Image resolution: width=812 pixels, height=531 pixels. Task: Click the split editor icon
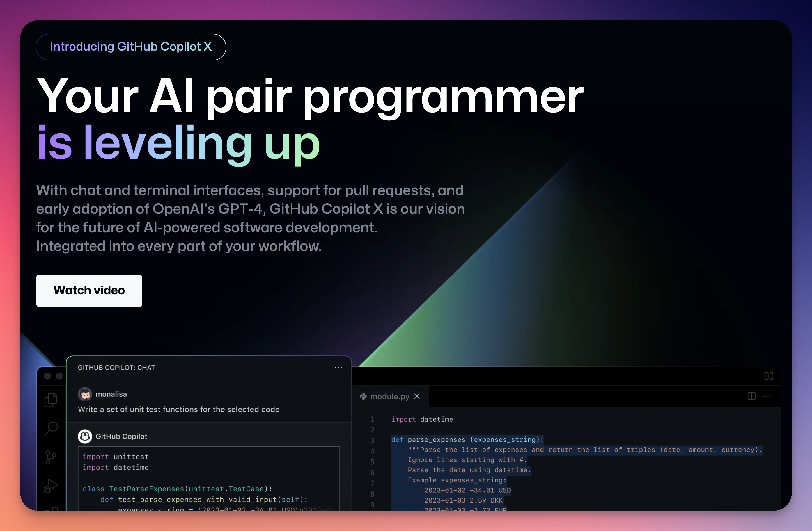pos(751,396)
